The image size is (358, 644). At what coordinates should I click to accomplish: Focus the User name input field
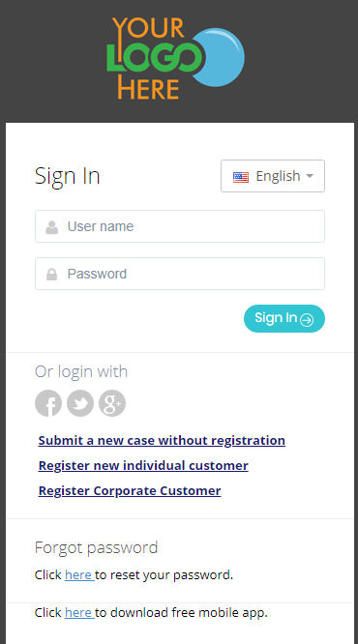[180, 226]
